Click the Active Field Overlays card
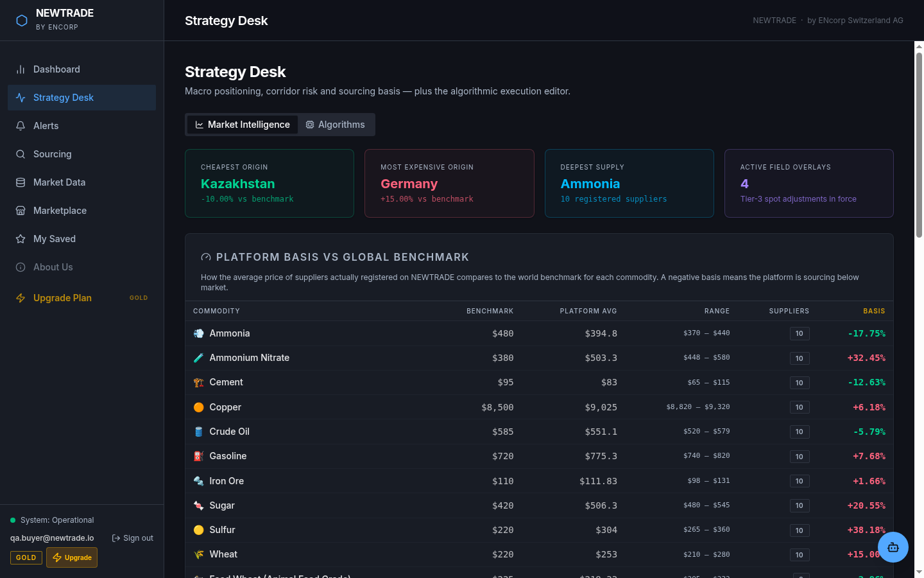The height and width of the screenshot is (578, 924). [809, 184]
